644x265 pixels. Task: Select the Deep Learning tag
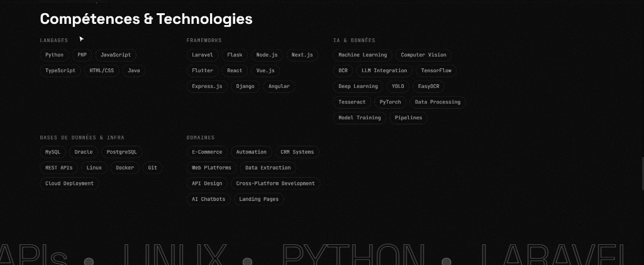click(358, 87)
